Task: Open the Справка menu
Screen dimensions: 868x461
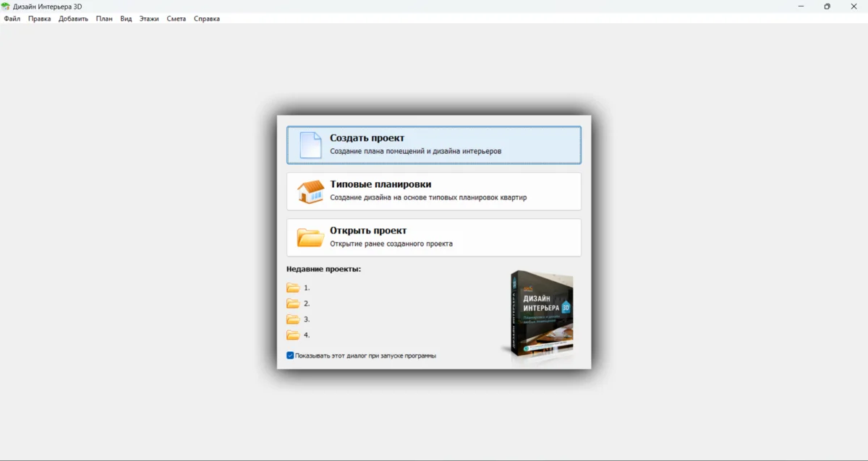Action: 207,19
